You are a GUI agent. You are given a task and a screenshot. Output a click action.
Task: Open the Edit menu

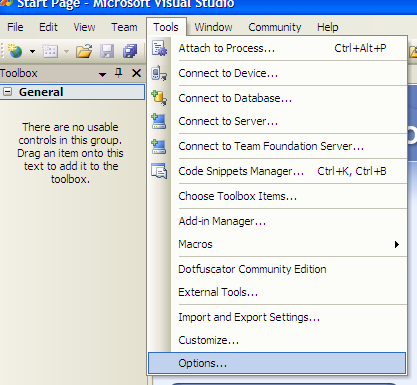pyautogui.click(x=48, y=27)
